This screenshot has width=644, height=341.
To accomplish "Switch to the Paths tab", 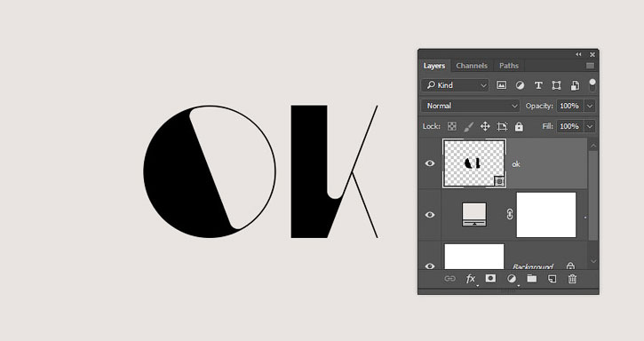I will click(508, 66).
